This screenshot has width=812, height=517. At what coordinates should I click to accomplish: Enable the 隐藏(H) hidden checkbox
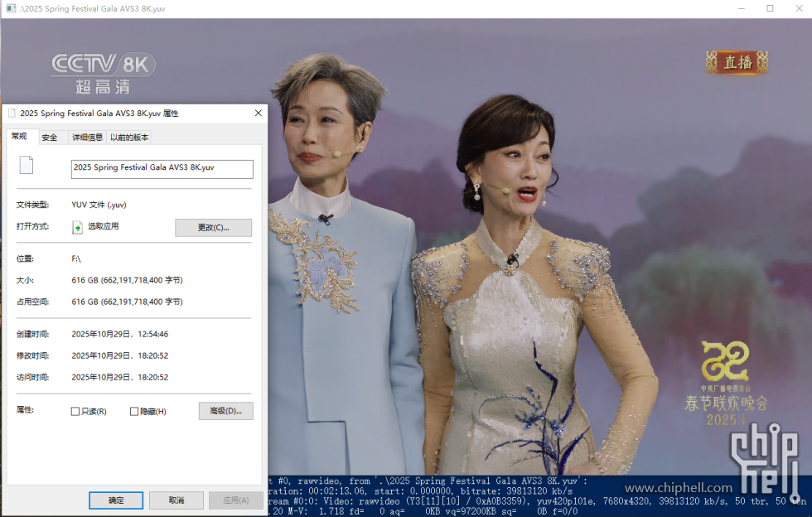tap(133, 411)
